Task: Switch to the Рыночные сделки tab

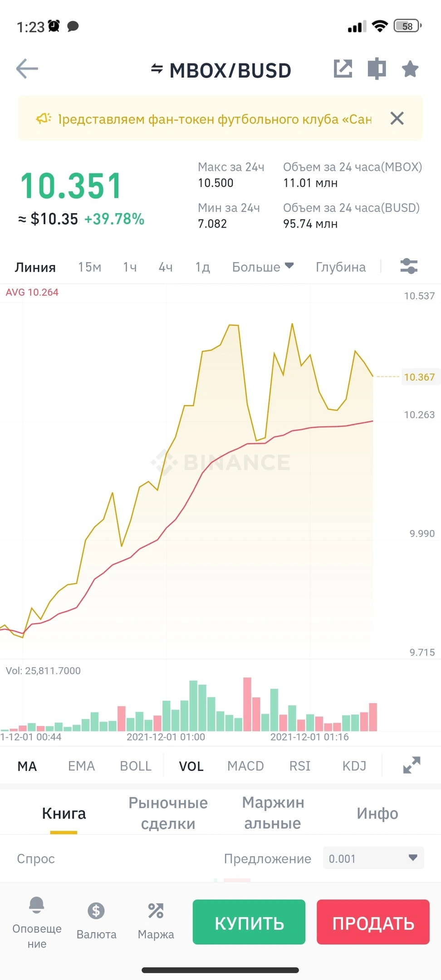Action: pyautogui.click(x=168, y=813)
